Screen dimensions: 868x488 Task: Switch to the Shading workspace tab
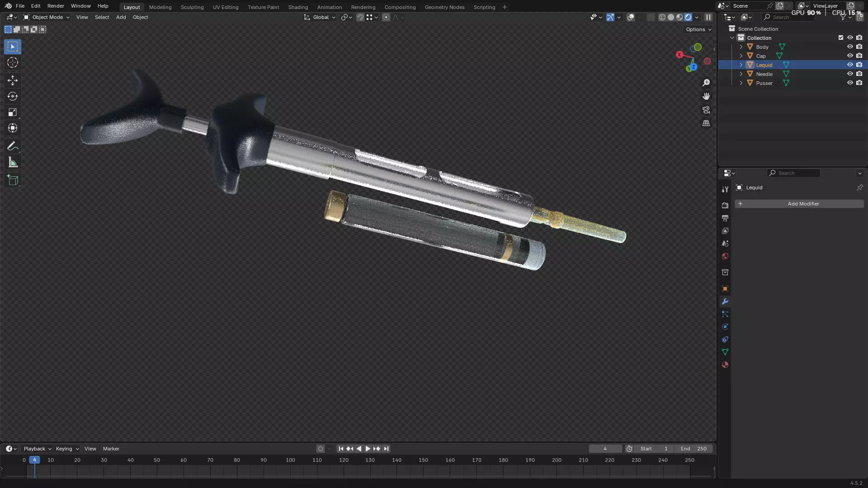(298, 7)
